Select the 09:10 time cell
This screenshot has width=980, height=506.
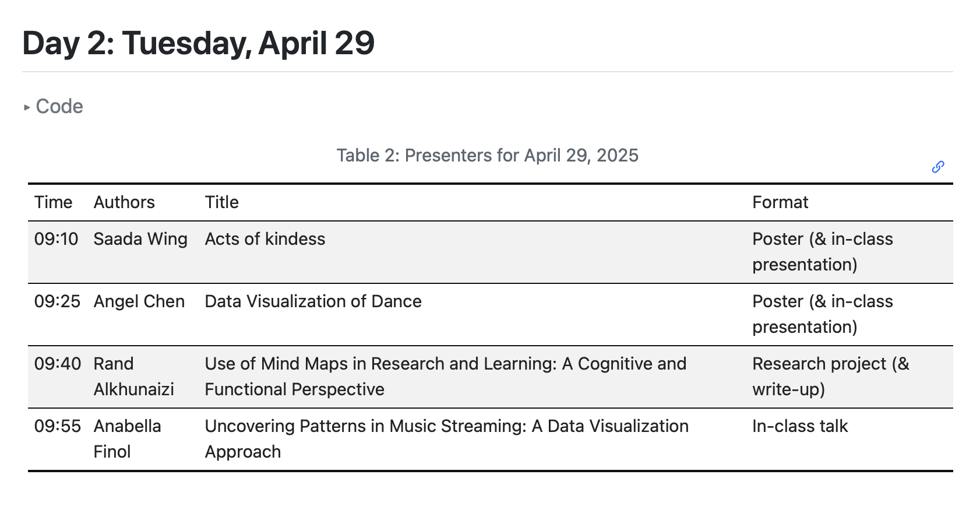click(x=57, y=239)
